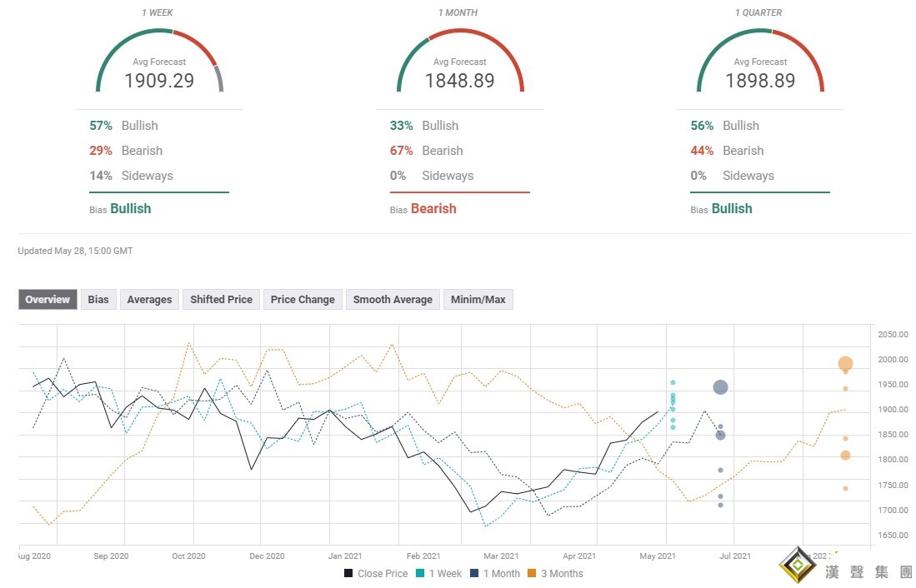Click the 1909.29 average forecast value
This screenshot has width=916, height=588.
[x=159, y=81]
